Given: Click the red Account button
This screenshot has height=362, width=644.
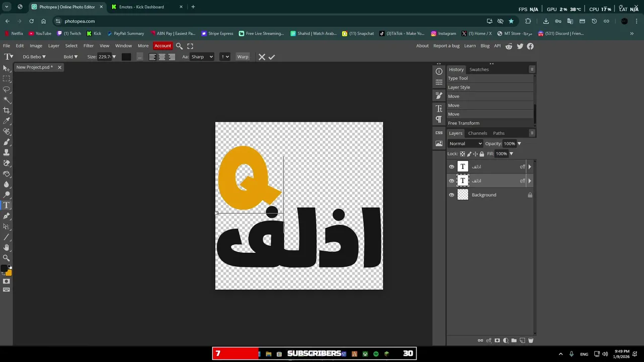Looking at the screenshot, I should pos(163,46).
